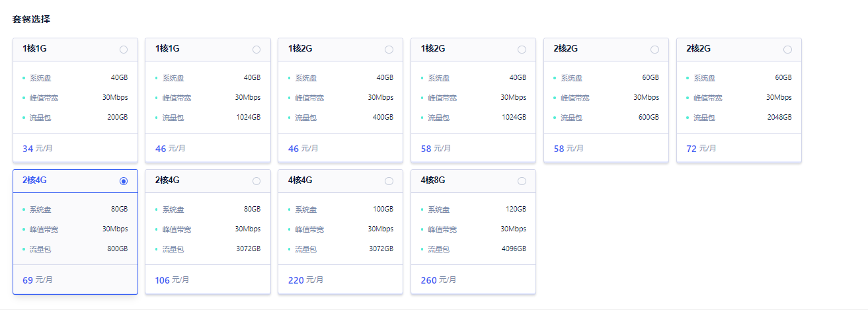This screenshot has width=868, height=310.
Task: Enable radio button on 2核2G 72元/月 plan
Action: point(787,50)
